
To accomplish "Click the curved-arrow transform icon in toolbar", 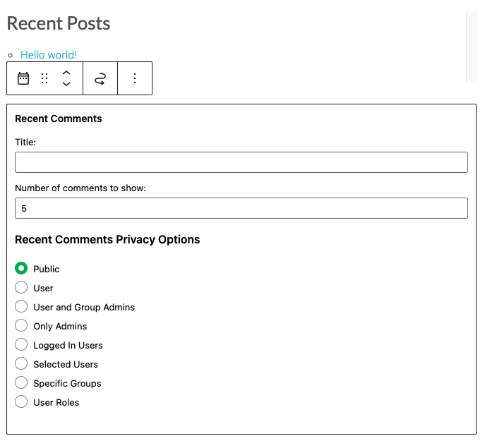I will tap(100, 78).
